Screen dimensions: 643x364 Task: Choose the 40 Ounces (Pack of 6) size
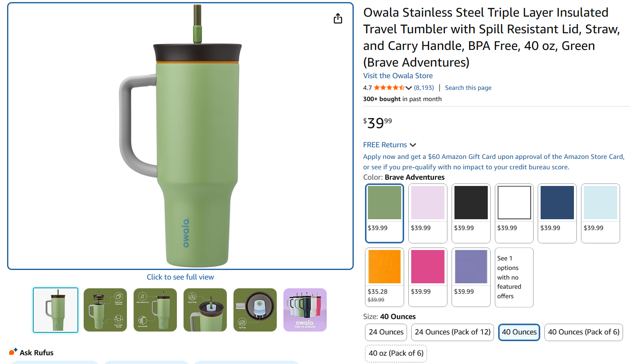tap(583, 332)
